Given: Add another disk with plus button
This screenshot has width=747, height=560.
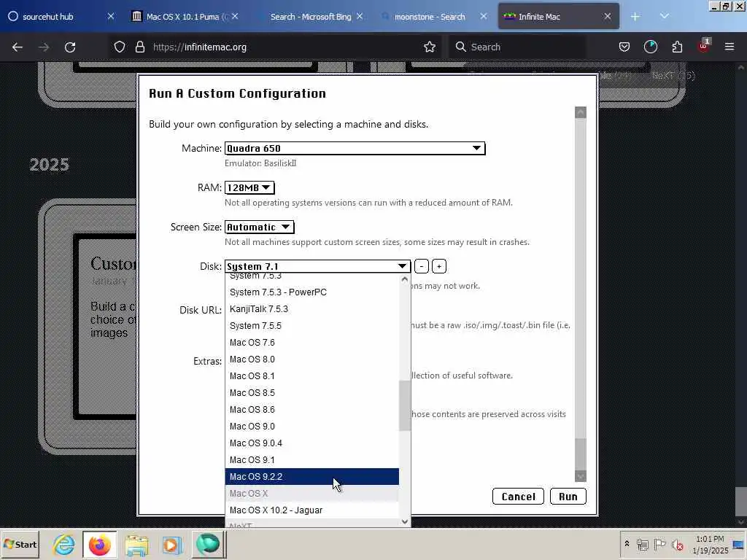Looking at the screenshot, I should pos(438,266).
